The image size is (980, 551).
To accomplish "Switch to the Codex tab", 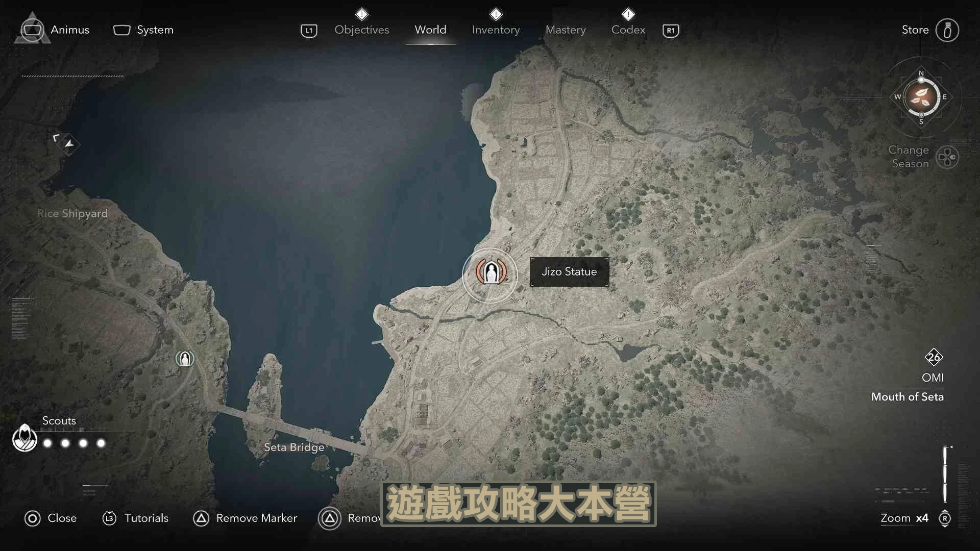I will point(628,30).
